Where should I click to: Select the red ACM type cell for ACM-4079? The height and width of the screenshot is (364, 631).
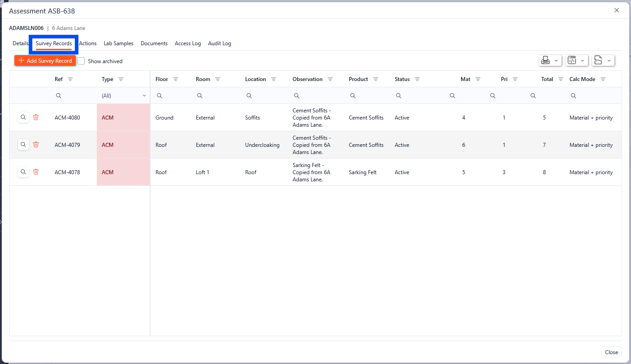(123, 145)
